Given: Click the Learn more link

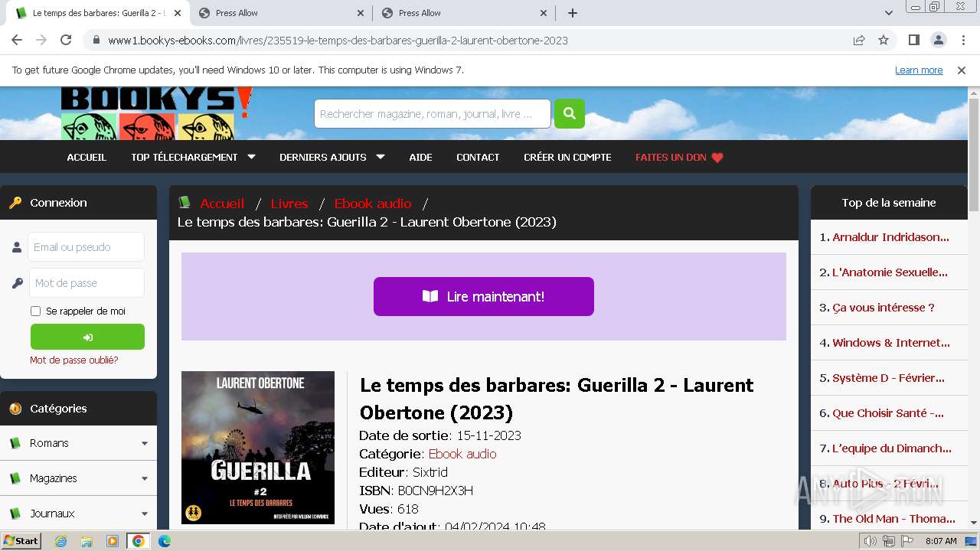Looking at the screenshot, I should (x=919, y=70).
